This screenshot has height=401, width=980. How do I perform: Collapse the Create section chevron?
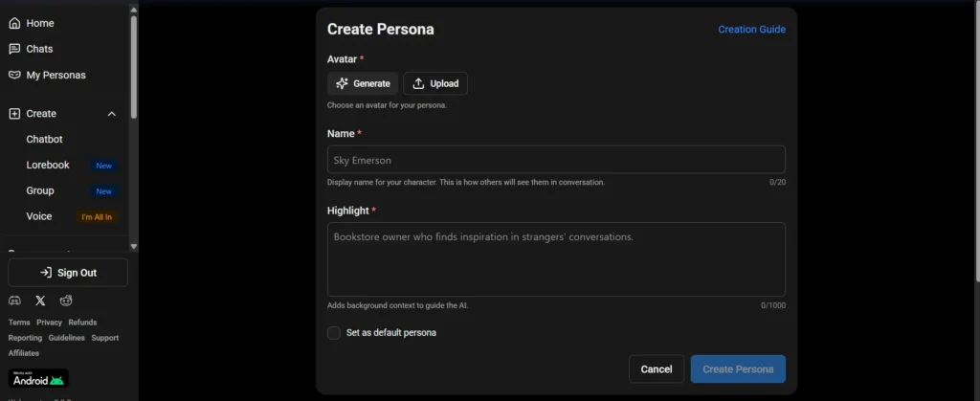(112, 114)
